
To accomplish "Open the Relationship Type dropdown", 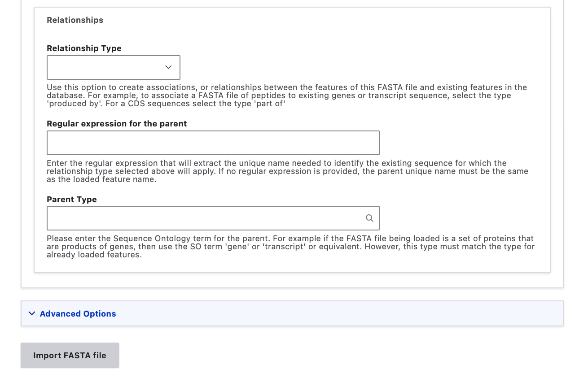I will (x=114, y=67).
